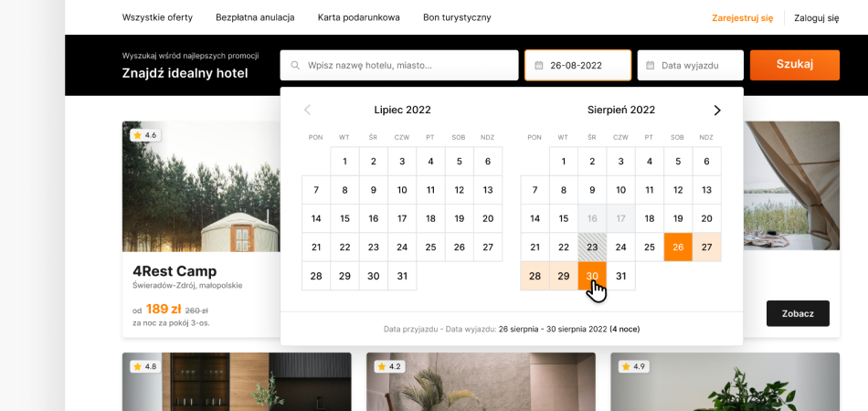Click the highlighted departure day 30 Sierpień
The height and width of the screenshot is (411, 868).
pos(592,276)
